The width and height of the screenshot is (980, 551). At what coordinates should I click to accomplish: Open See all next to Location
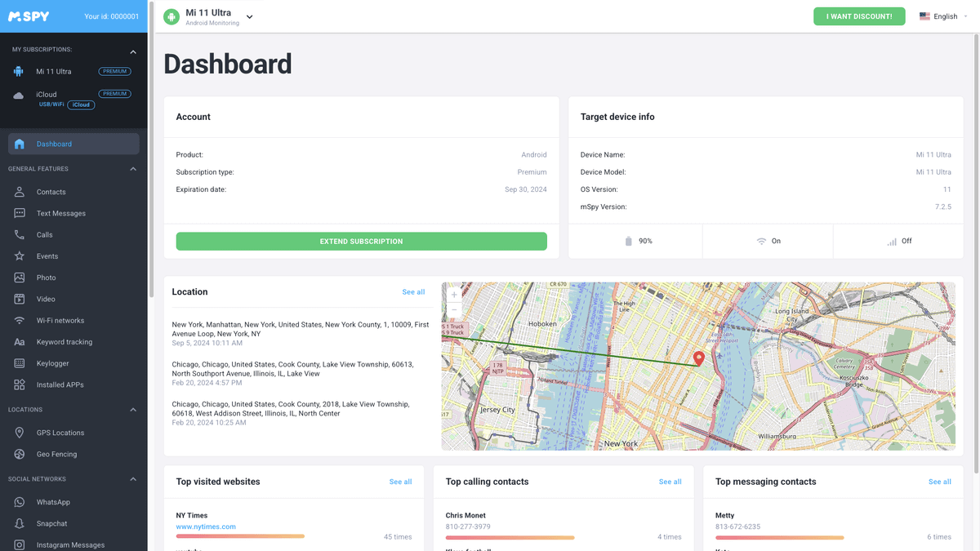point(413,291)
